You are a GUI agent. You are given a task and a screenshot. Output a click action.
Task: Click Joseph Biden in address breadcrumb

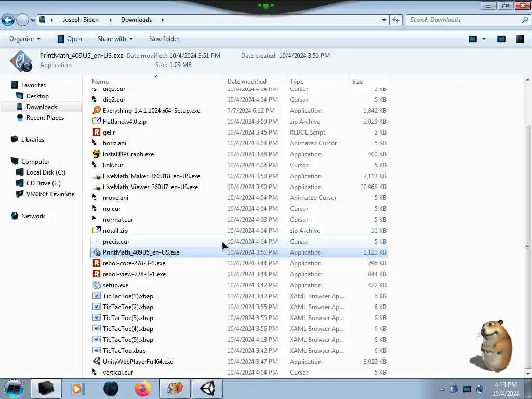[x=81, y=20]
